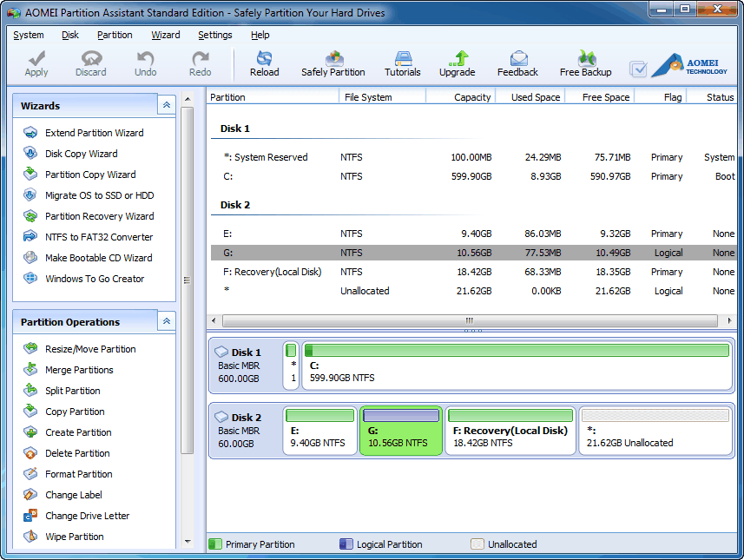The width and height of the screenshot is (744, 560).
Task: Select the C: partition row in list
Action: [x=472, y=176]
